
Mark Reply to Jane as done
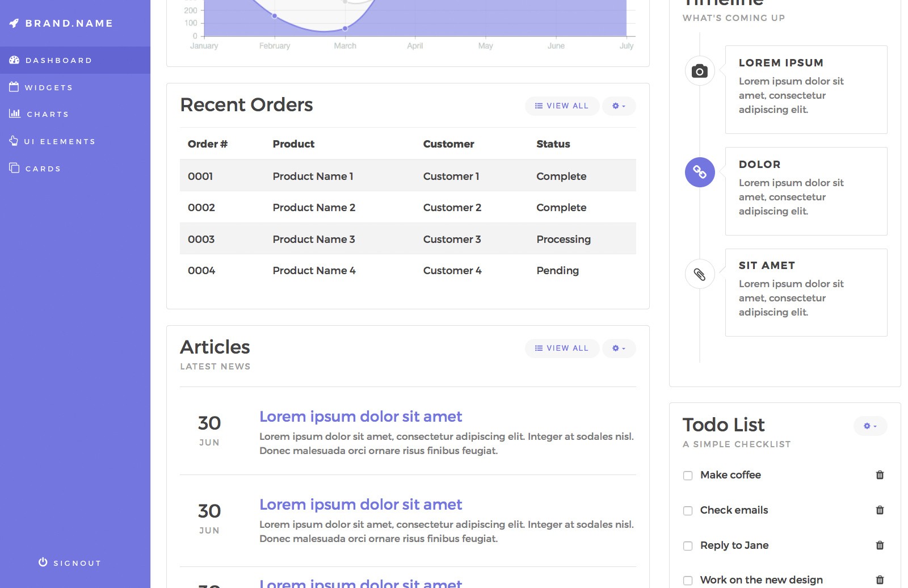[x=688, y=546]
